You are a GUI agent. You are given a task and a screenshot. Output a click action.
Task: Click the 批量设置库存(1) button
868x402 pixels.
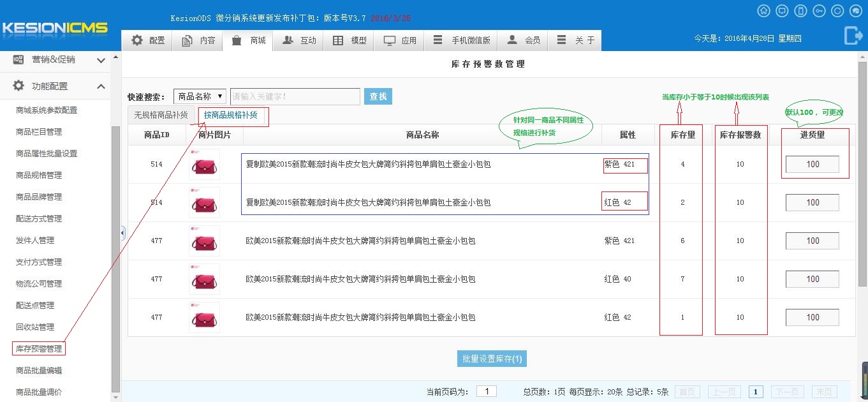pos(492,359)
